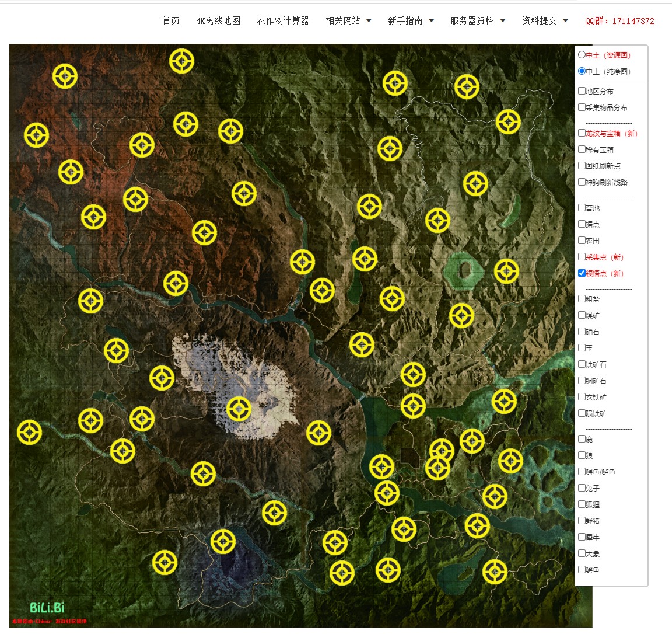672x634 pixels.
Task: Click the red QQ群 number link
Action: [619, 21]
